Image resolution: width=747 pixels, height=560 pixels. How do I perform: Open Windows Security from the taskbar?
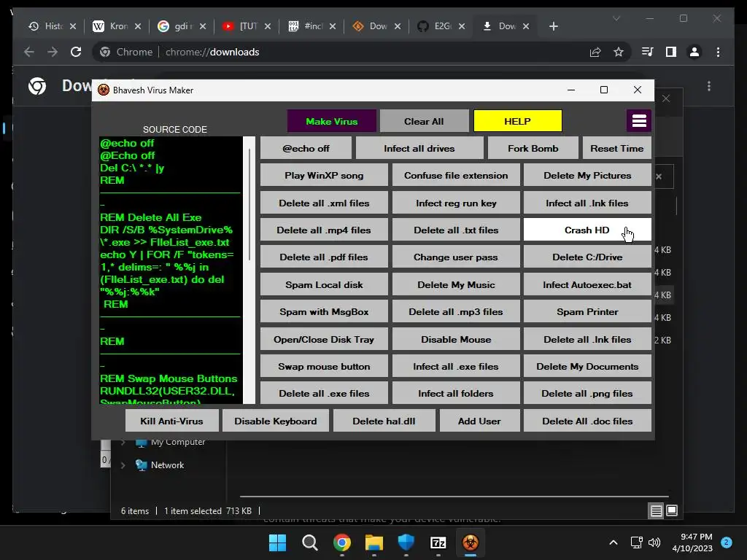pos(406,542)
